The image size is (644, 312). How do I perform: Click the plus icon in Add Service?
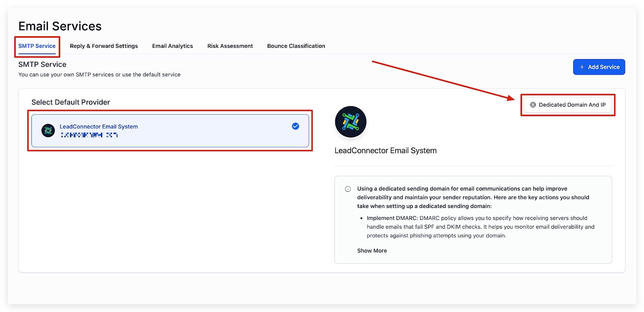point(582,67)
